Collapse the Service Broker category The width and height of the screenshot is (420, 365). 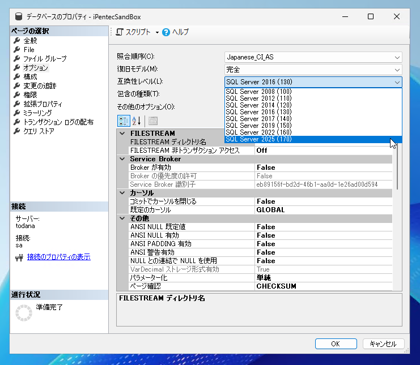point(122,159)
